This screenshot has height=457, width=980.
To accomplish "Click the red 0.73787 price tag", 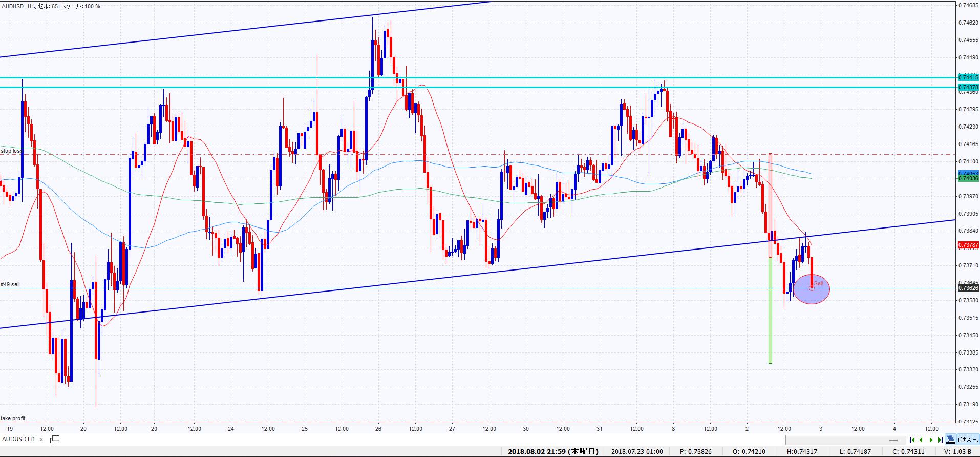I will [x=968, y=245].
